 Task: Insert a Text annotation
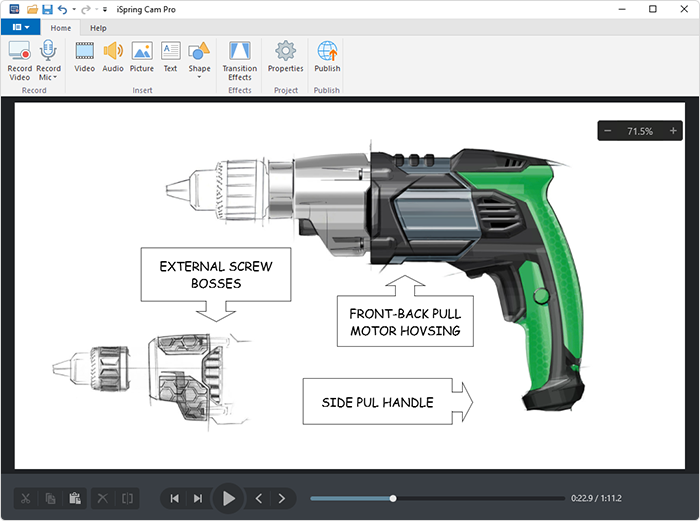click(x=171, y=56)
